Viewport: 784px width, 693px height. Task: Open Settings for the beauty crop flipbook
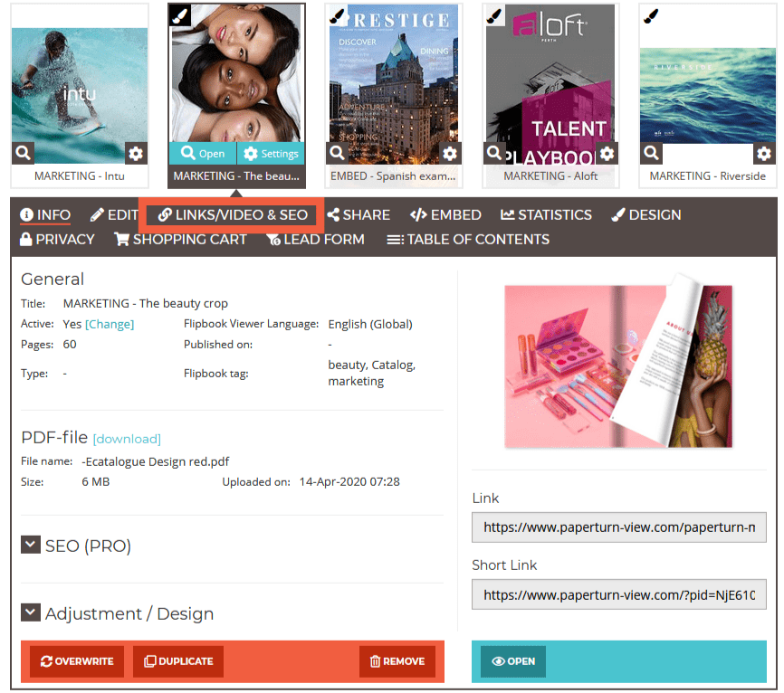click(x=271, y=154)
